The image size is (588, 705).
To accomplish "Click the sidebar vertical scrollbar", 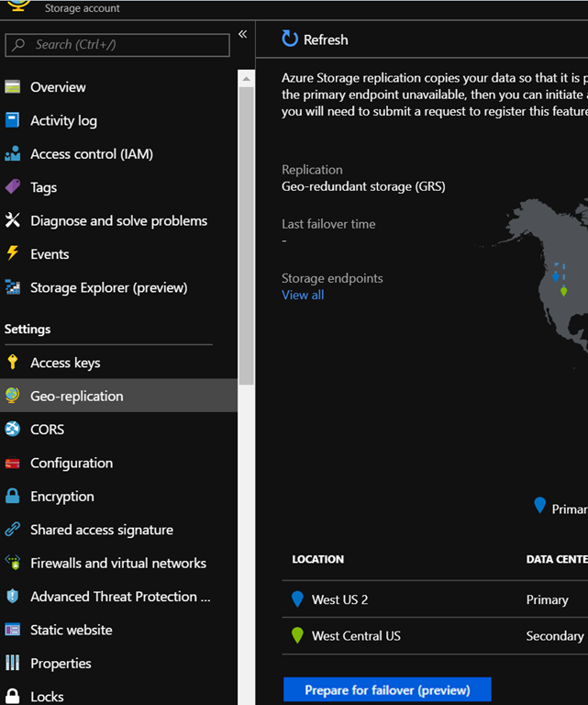I will tap(246, 229).
